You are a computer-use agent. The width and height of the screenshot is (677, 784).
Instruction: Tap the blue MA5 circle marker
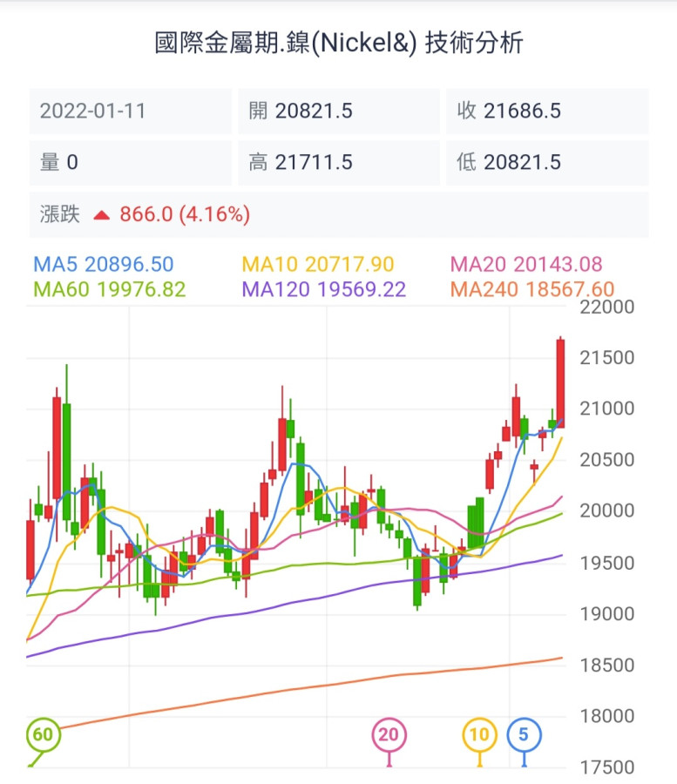(x=524, y=734)
